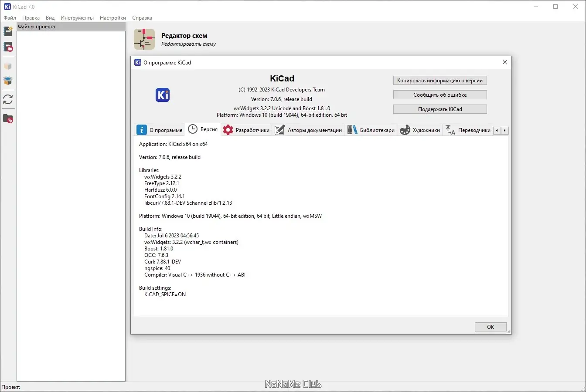The width and height of the screenshot is (586, 392).
Task: Click the Application: KiCad x64 on x64 line
Action: [x=174, y=144]
